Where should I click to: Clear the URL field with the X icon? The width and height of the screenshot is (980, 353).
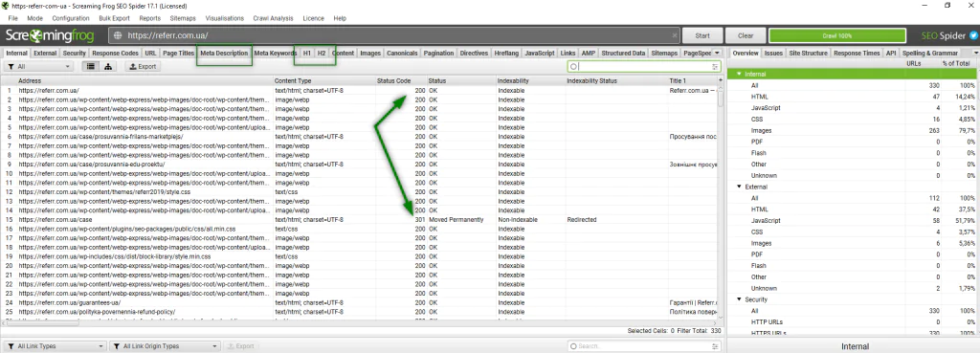(675, 35)
